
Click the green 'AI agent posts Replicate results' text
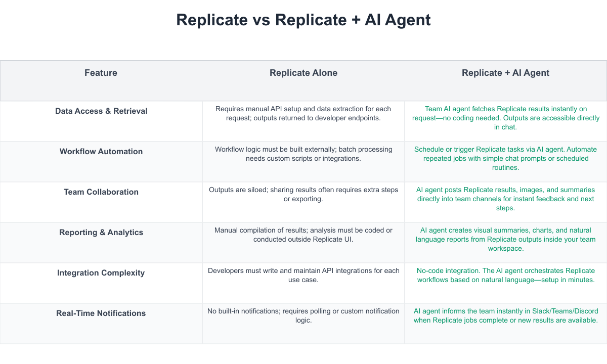[505, 199]
